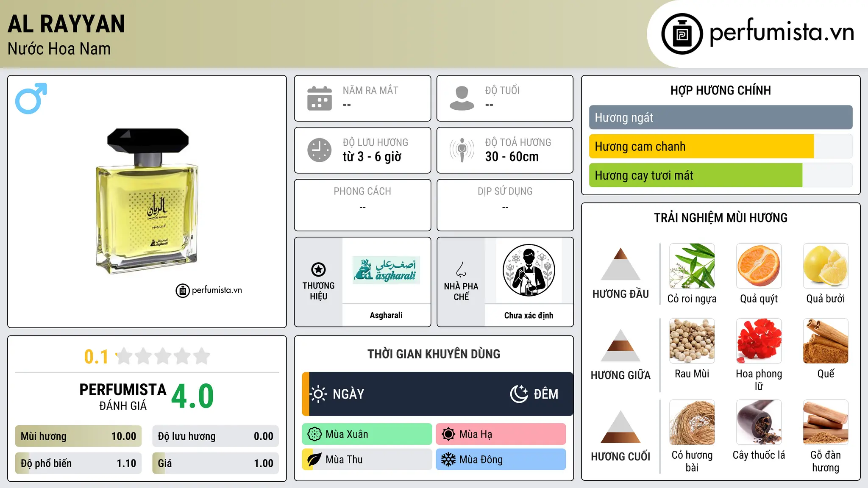Click the Mùa Hạ season label
This screenshot has height=488, width=868.
point(476,434)
